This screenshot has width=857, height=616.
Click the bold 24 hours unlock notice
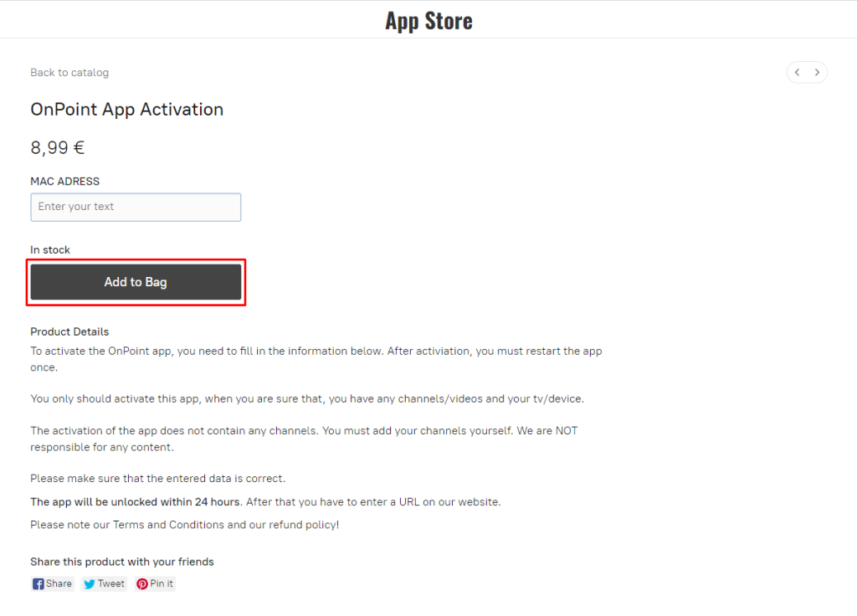136,502
